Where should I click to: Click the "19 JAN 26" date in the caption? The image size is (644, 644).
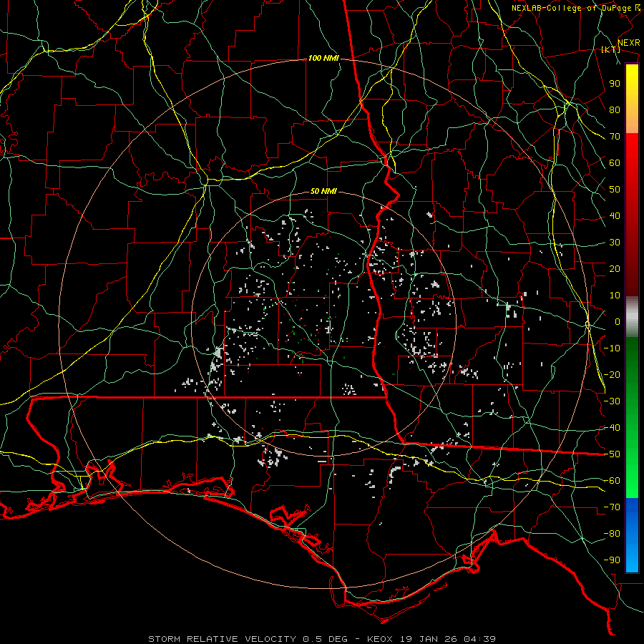pos(429,639)
